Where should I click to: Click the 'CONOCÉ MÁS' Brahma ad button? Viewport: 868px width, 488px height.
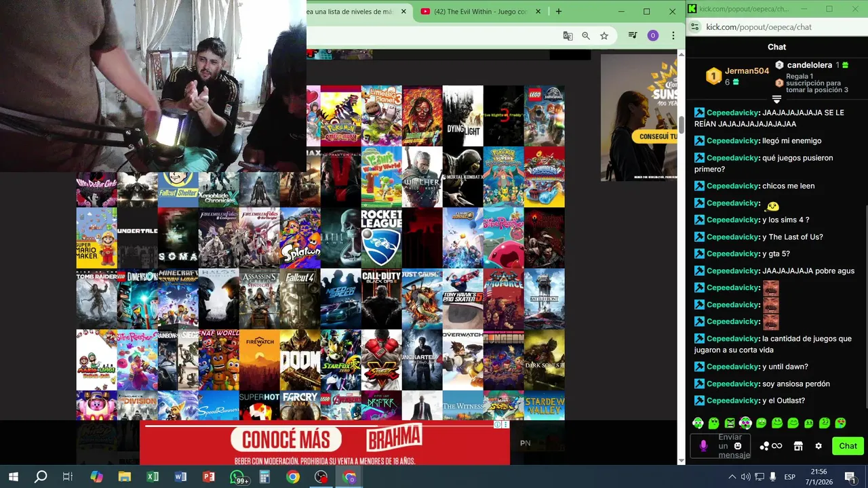pyautogui.click(x=286, y=439)
